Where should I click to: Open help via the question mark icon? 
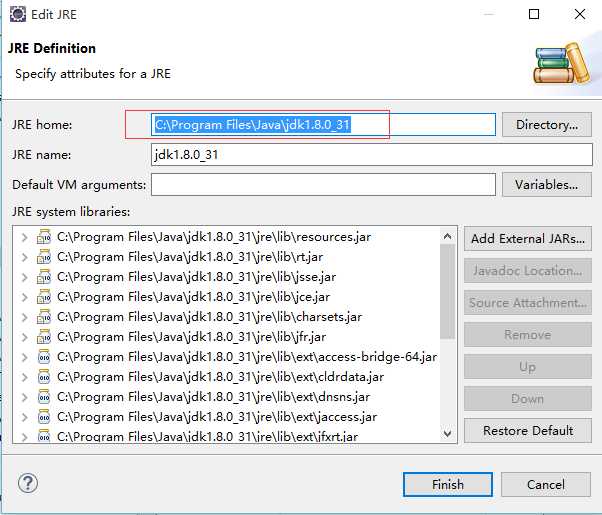28,483
